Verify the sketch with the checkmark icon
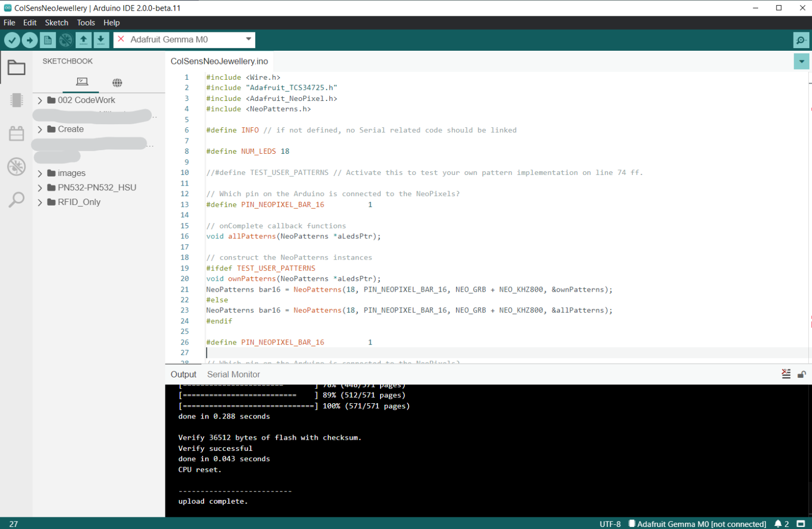 pos(12,40)
